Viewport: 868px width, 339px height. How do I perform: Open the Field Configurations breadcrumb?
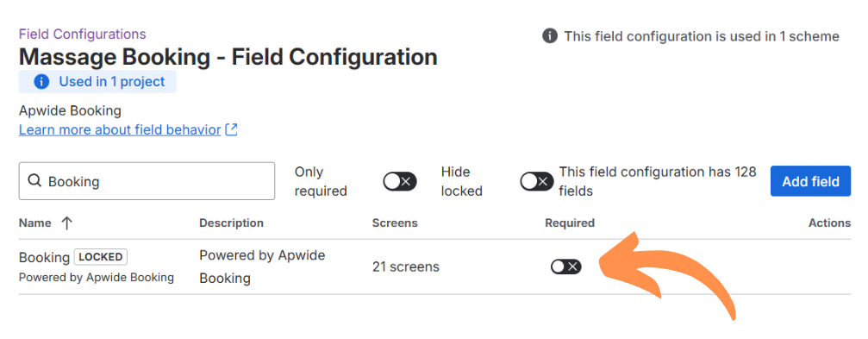(83, 35)
